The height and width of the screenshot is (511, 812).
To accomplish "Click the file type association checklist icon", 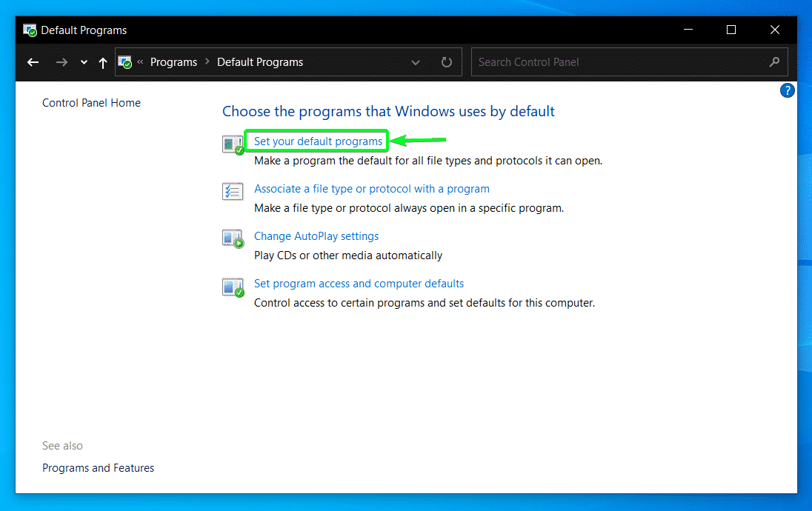I will pos(233,192).
